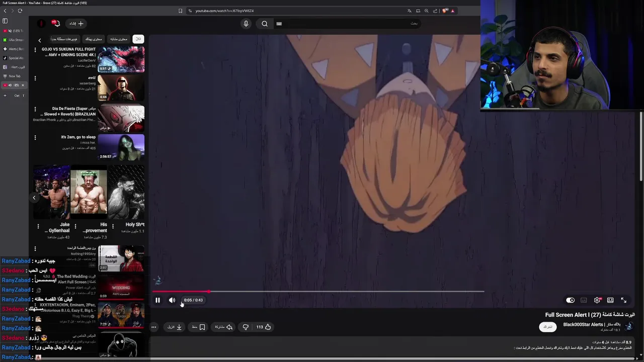Image resolution: width=644 pixels, height=362 pixels.
Task: Subscribe to Black000Star Alerts channel
Action: (548, 327)
